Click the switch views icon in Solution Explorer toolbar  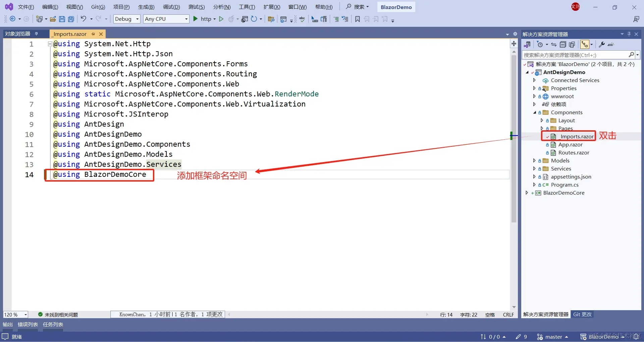[527, 45]
